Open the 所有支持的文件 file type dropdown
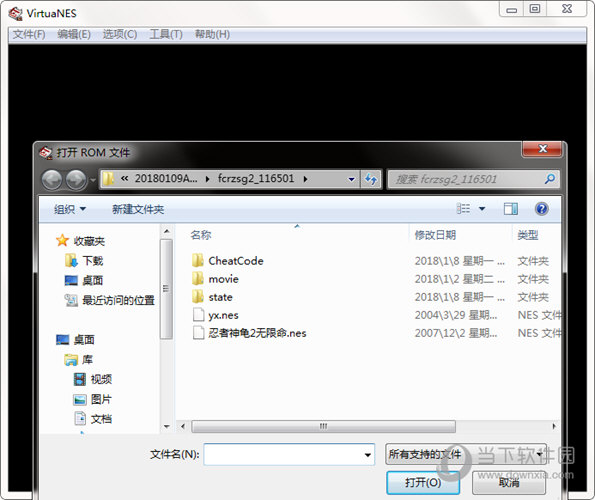The height and width of the screenshot is (500, 595). (x=466, y=454)
